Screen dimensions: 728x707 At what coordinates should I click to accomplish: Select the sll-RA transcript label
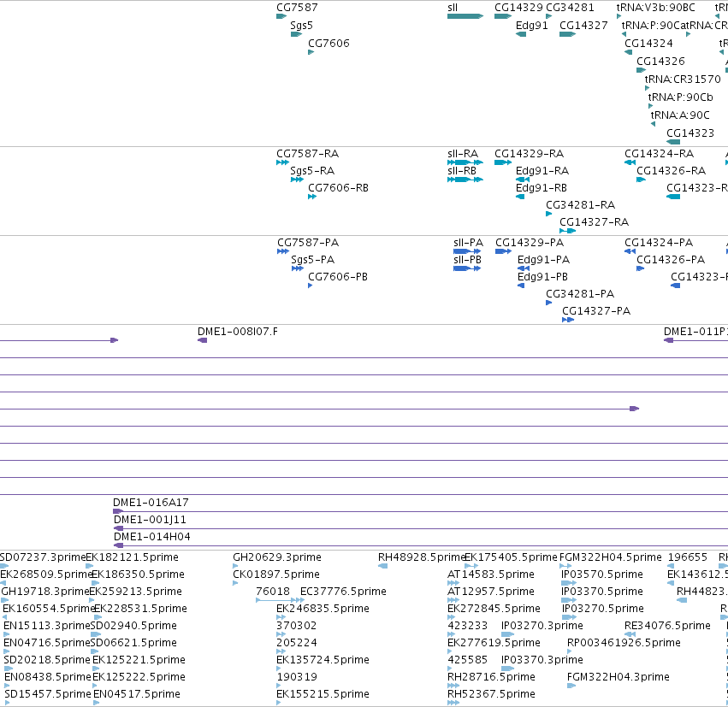[x=463, y=154]
